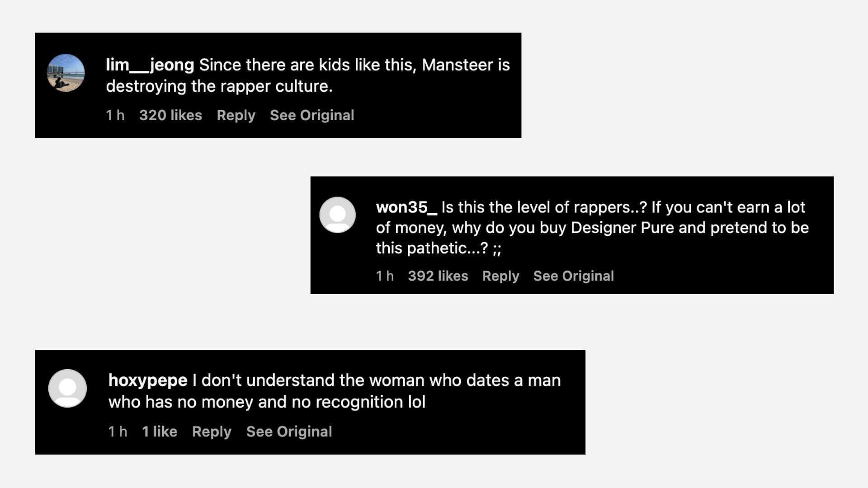Select the comment text about rapper culture
Screen dimensions: 868x488
point(308,75)
